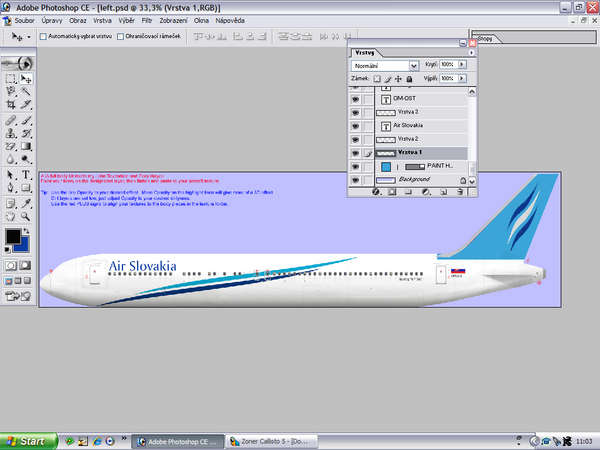Screen dimensions: 600x450
Task: Open the Stopy tab in palette well
Action: click(486, 38)
